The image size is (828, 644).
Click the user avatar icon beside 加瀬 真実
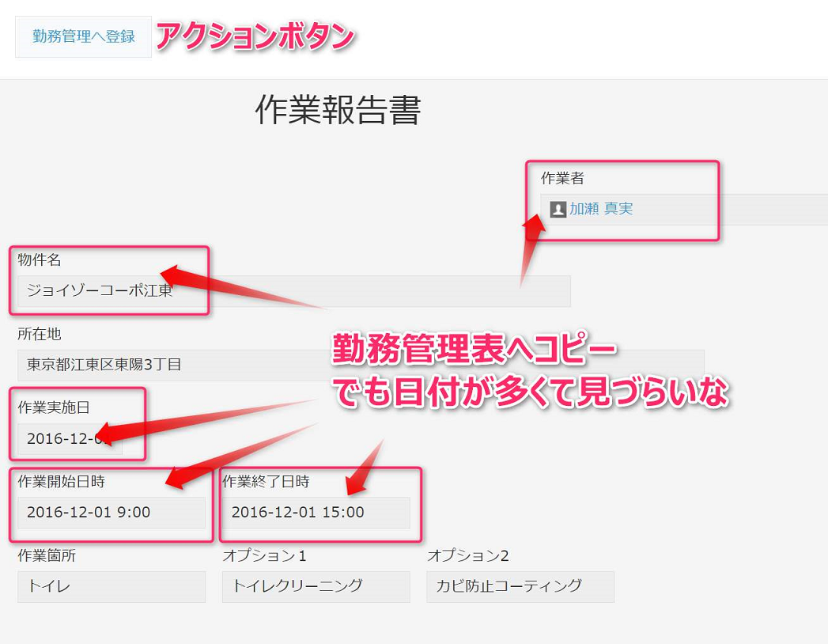pyautogui.click(x=558, y=209)
